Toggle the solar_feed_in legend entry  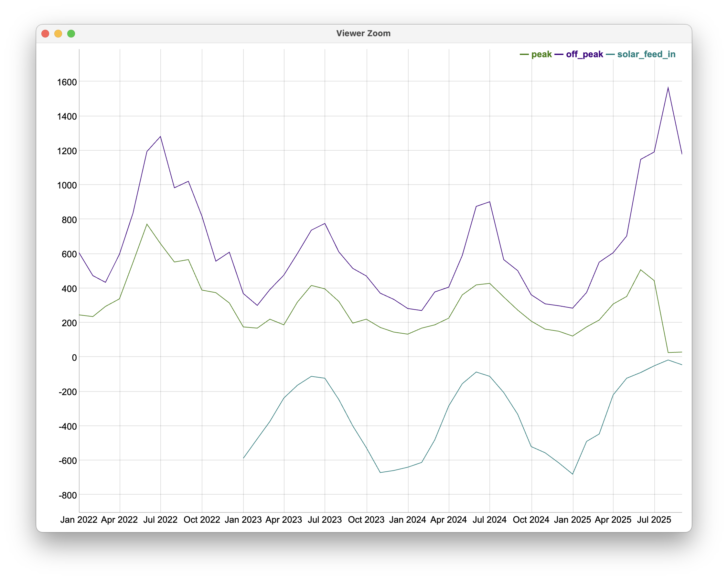point(646,54)
